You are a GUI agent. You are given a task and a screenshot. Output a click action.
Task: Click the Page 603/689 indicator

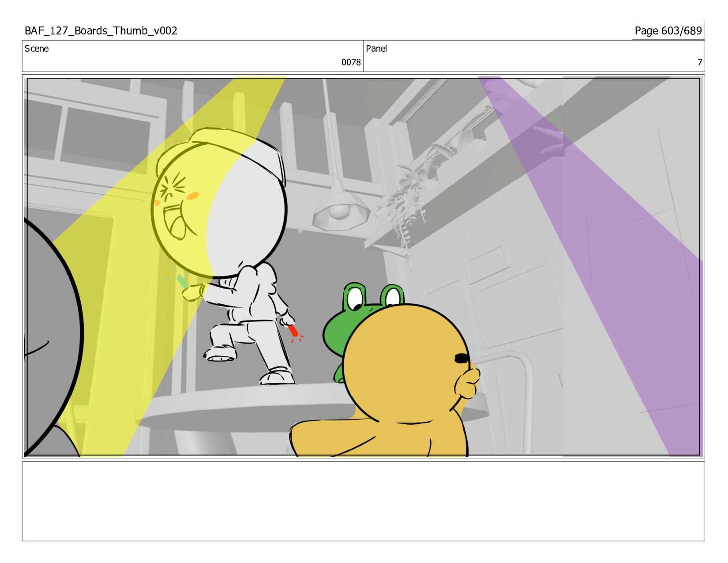coord(668,30)
